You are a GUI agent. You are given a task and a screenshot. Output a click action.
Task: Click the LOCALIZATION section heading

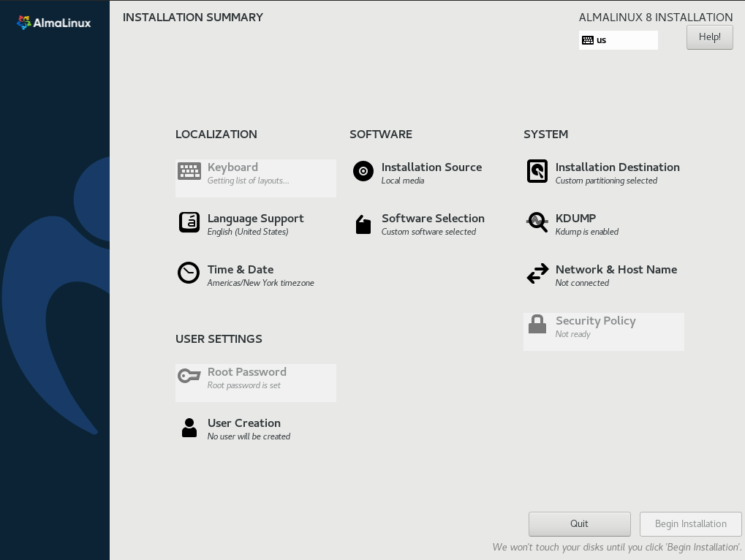point(216,135)
